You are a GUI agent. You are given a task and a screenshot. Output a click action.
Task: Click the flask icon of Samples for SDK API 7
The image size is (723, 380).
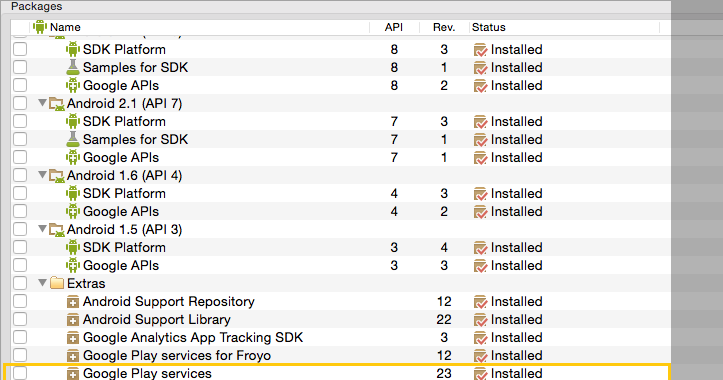pyautogui.click(x=72, y=139)
